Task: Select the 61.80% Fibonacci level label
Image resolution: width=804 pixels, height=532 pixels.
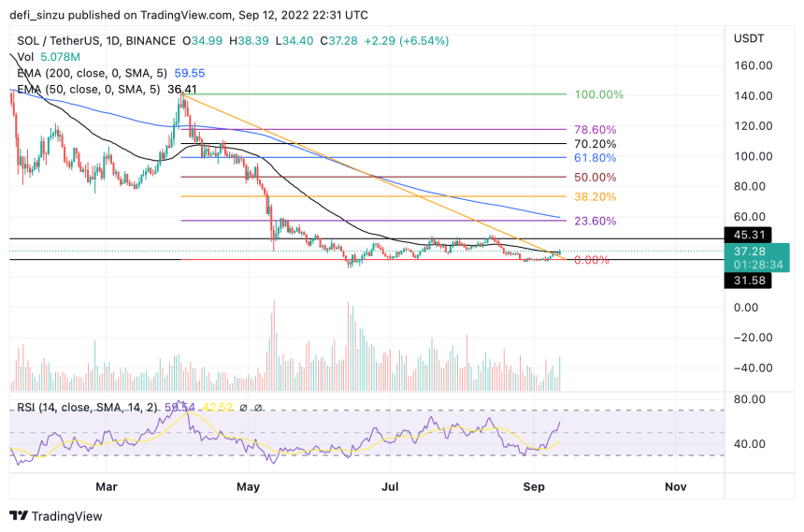Action: click(x=596, y=158)
